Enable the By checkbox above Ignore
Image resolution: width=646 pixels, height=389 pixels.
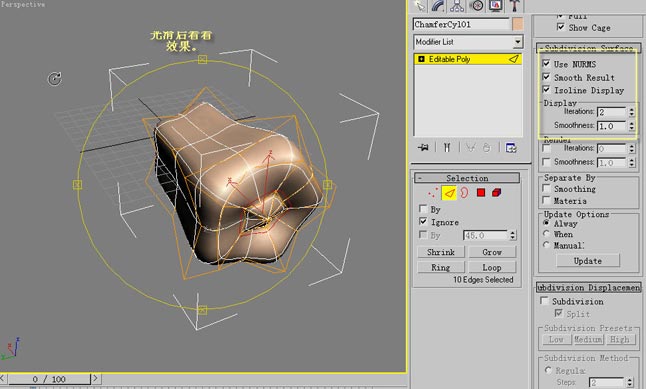[423, 209]
